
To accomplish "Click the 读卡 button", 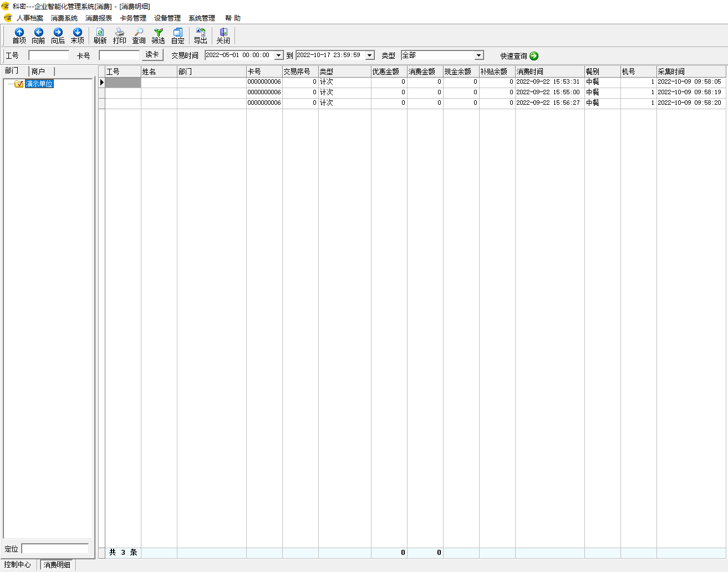I will 152,55.
